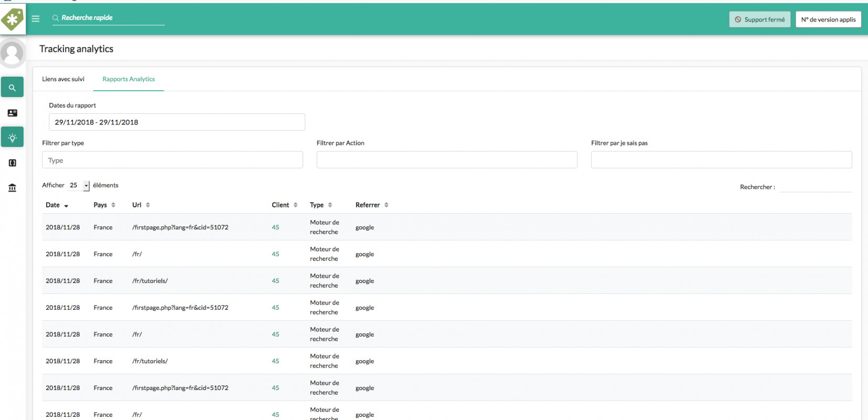This screenshot has width=868, height=420.
Task: Select the sidebar search icon
Action: [x=12, y=87]
